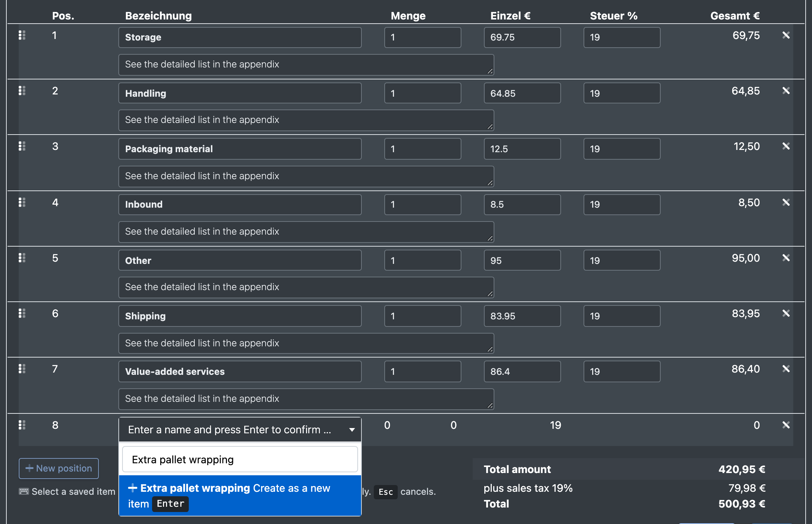The image size is (812, 524).
Task: Grab the drag handle of position 3 Packaging material
Action: click(22, 146)
